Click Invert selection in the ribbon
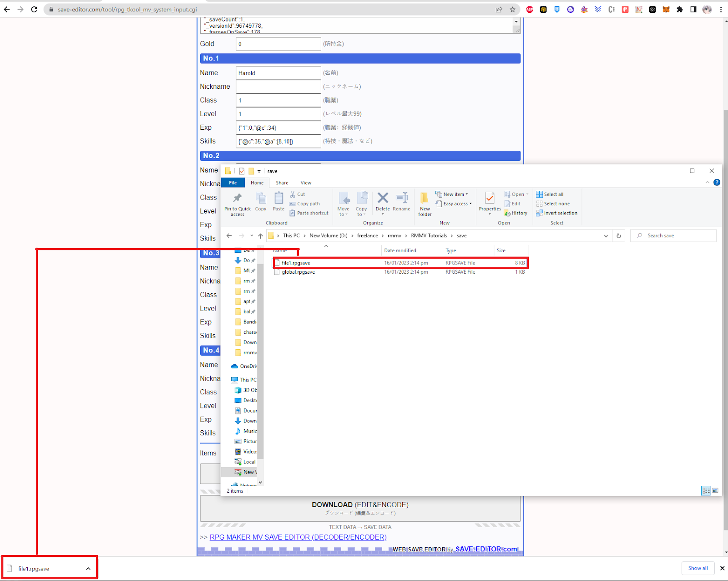728x581 pixels. click(556, 213)
